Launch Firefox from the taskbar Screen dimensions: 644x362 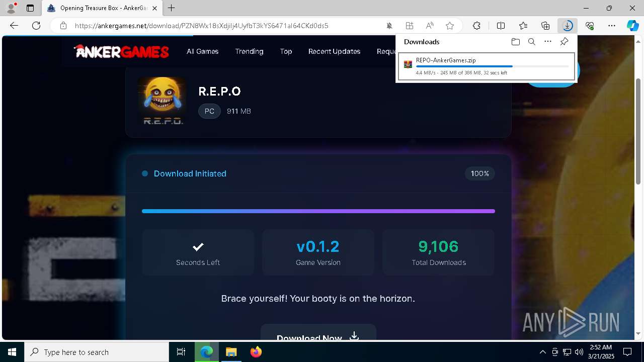tap(256, 352)
